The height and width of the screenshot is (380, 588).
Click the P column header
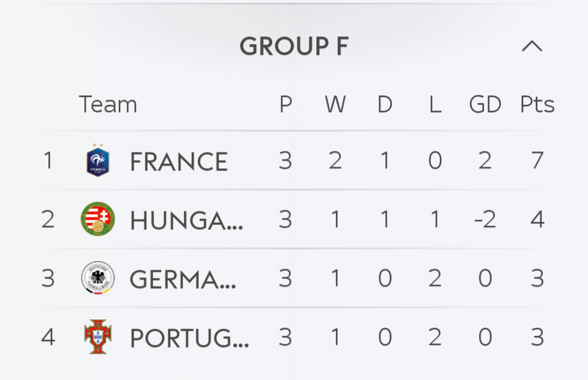click(x=286, y=105)
